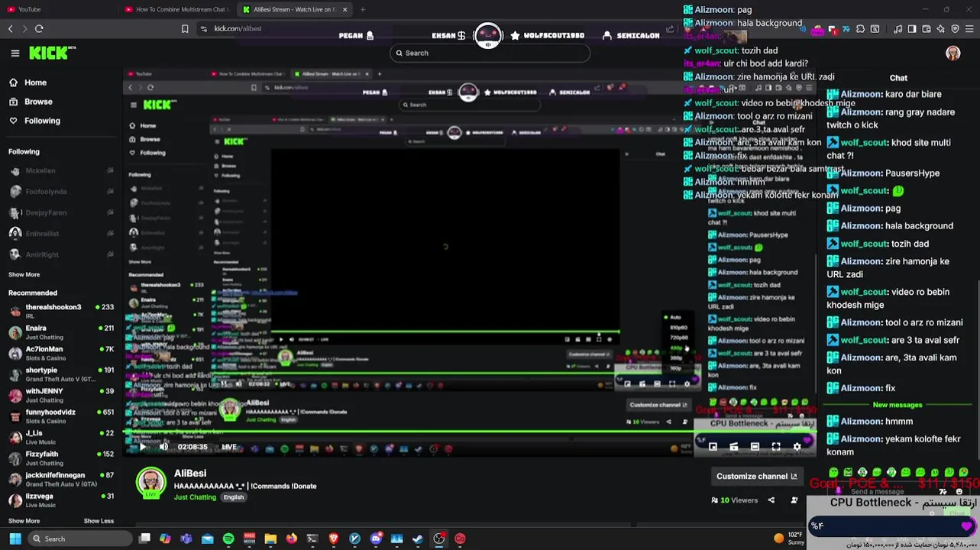Reload the page
The height and width of the screenshot is (550, 980).
click(39, 28)
